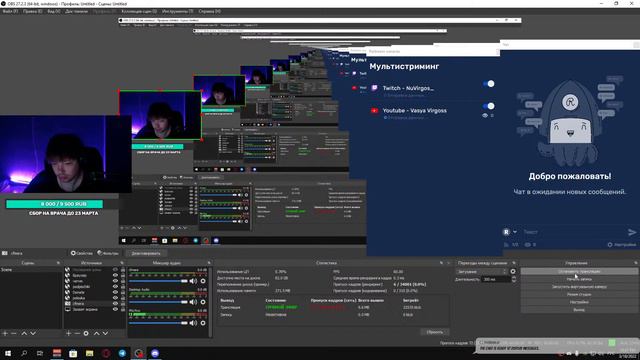
Task: Undock the Controls panel
Action: [x=636, y=263]
